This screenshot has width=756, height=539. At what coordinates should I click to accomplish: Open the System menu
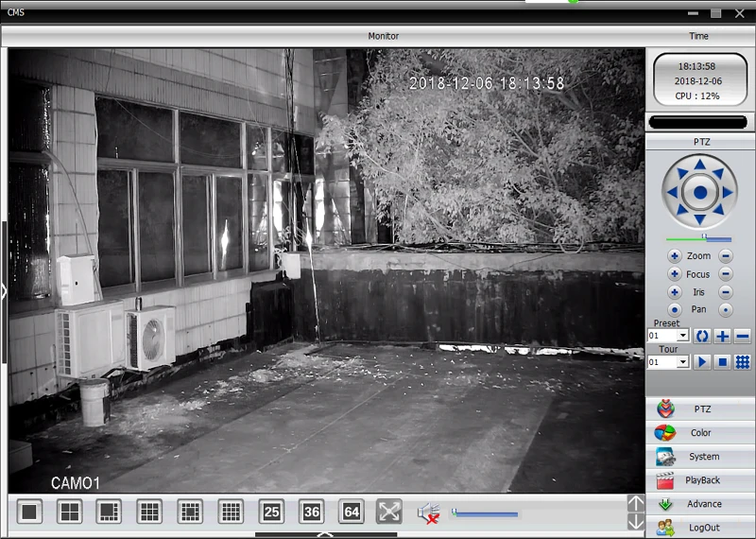point(700,457)
